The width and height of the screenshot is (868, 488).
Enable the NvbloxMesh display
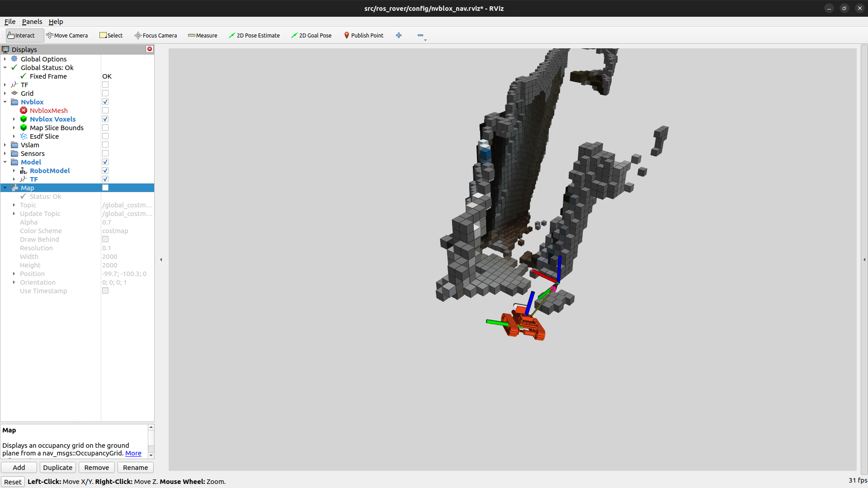point(105,110)
